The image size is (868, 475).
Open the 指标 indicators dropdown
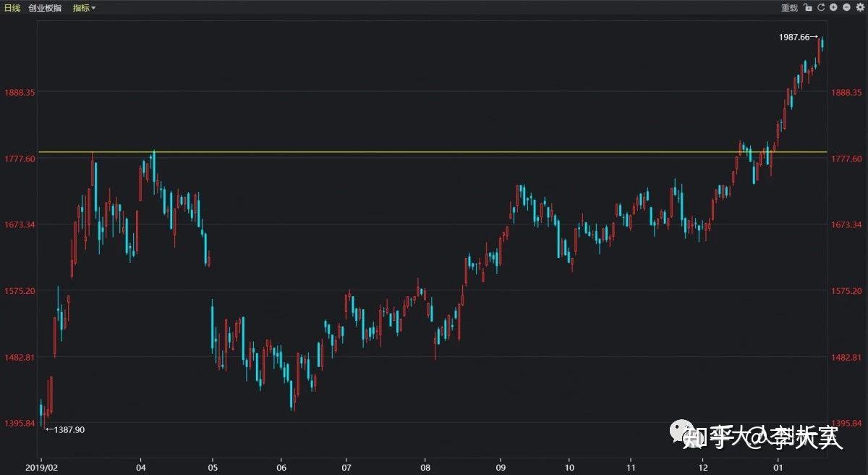[84, 8]
